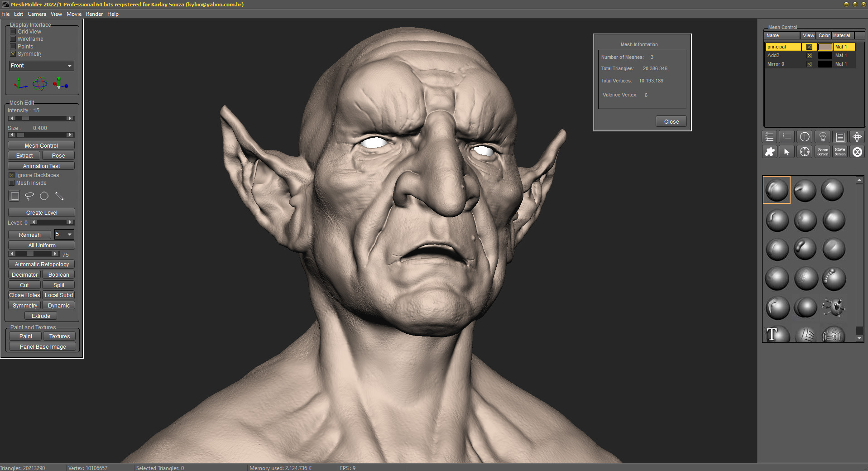Click the right arrow of the Level slider
Image resolution: width=868 pixels, height=471 pixels.
(x=70, y=222)
